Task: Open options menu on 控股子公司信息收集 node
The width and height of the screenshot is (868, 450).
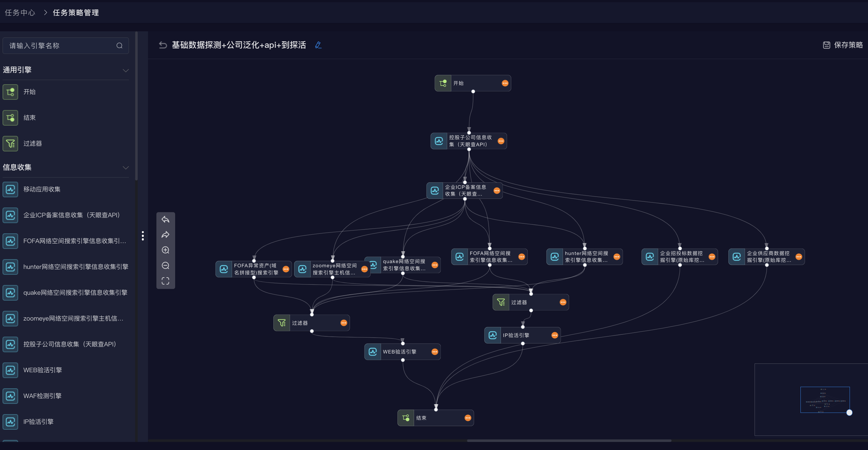Action: (501, 141)
